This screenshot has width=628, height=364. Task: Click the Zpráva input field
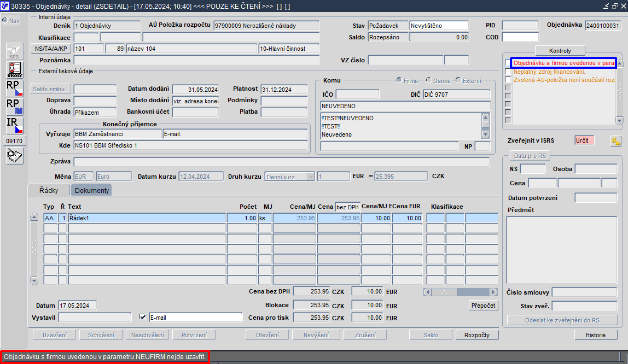[282, 162]
